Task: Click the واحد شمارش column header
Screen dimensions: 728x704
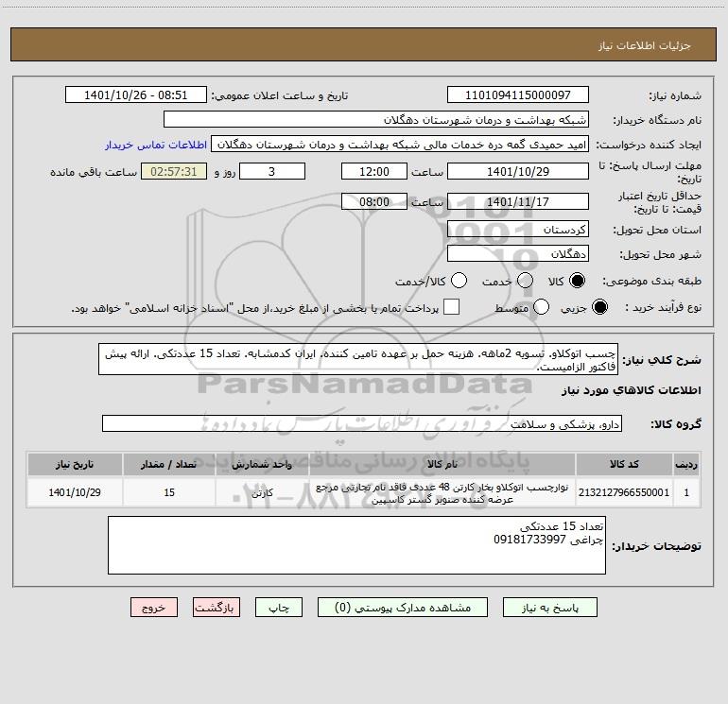Action: pyautogui.click(x=262, y=464)
